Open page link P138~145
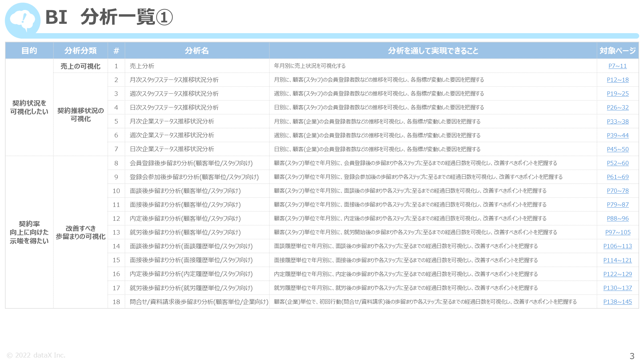This screenshot has width=644, height=362. coord(618,302)
